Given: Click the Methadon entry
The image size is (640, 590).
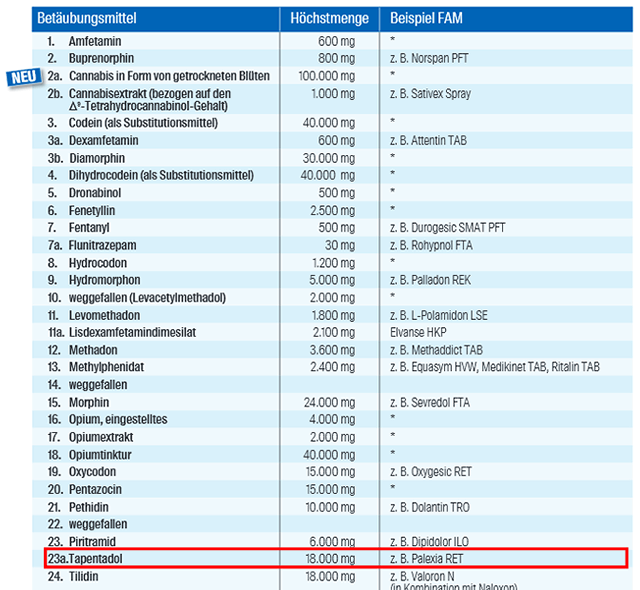Looking at the screenshot, I should click(x=93, y=350).
